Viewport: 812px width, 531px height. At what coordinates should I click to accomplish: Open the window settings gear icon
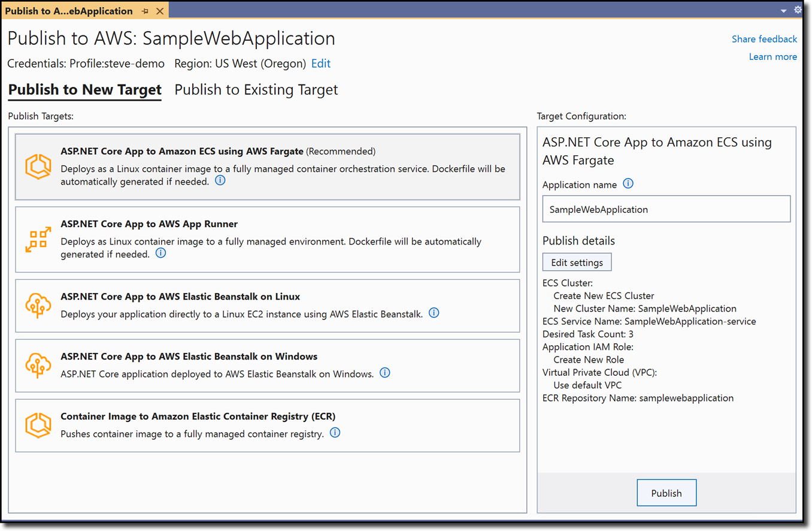pos(798,10)
